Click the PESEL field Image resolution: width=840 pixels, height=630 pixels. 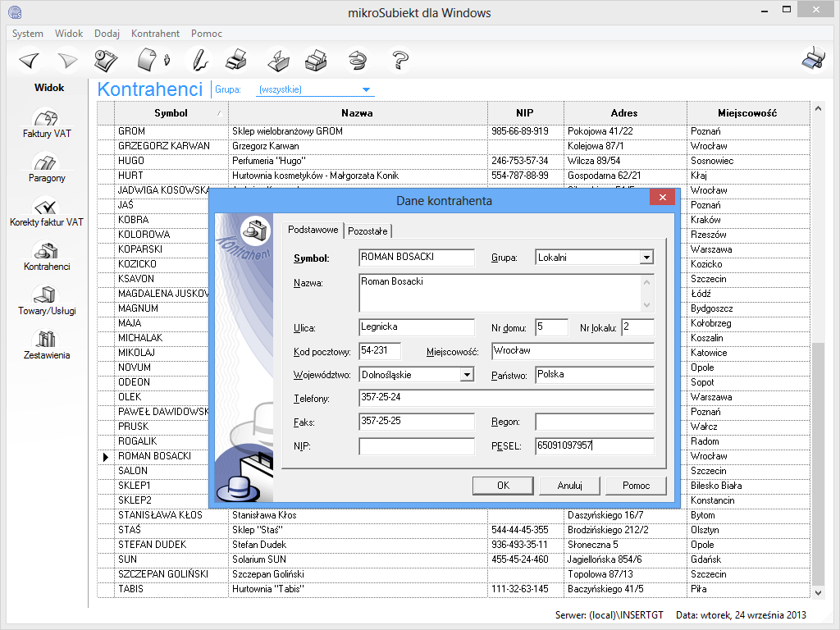(595, 446)
